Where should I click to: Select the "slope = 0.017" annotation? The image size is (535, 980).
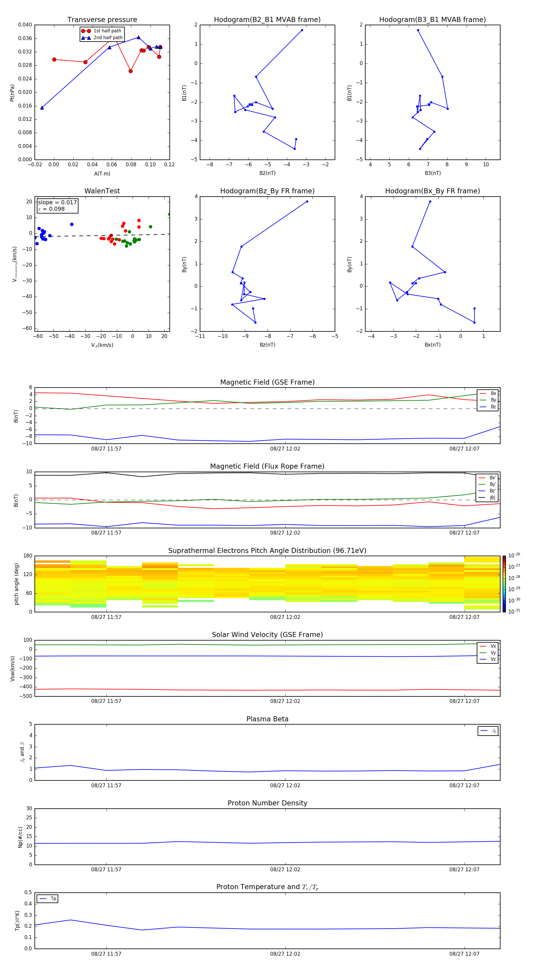pyautogui.click(x=57, y=203)
